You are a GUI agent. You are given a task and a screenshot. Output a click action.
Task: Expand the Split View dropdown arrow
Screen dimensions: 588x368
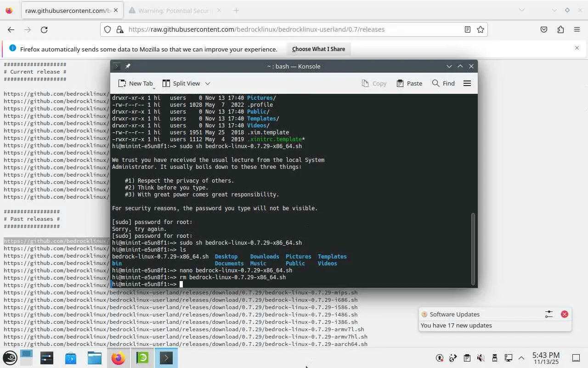[208, 83]
